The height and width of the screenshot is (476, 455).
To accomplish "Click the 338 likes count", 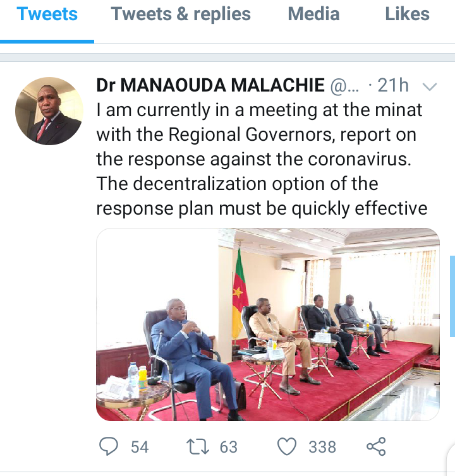I will 322,447.
